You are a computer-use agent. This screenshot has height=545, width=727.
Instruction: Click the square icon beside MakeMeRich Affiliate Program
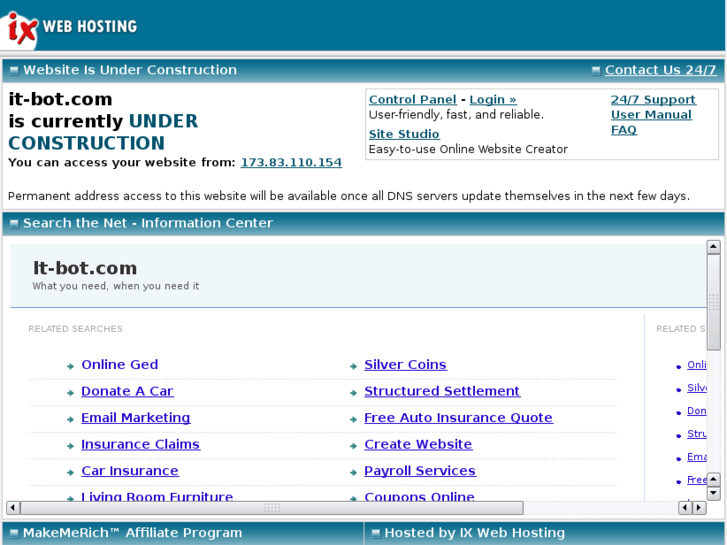pyautogui.click(x=14, y=533)
